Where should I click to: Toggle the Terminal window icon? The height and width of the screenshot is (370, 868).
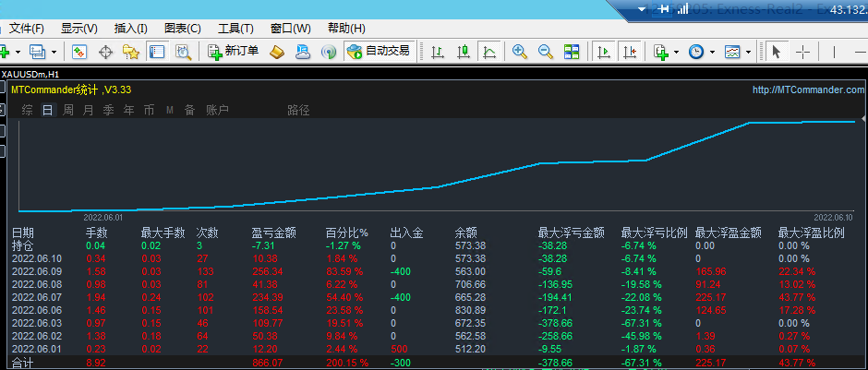[x=157, y=52]
